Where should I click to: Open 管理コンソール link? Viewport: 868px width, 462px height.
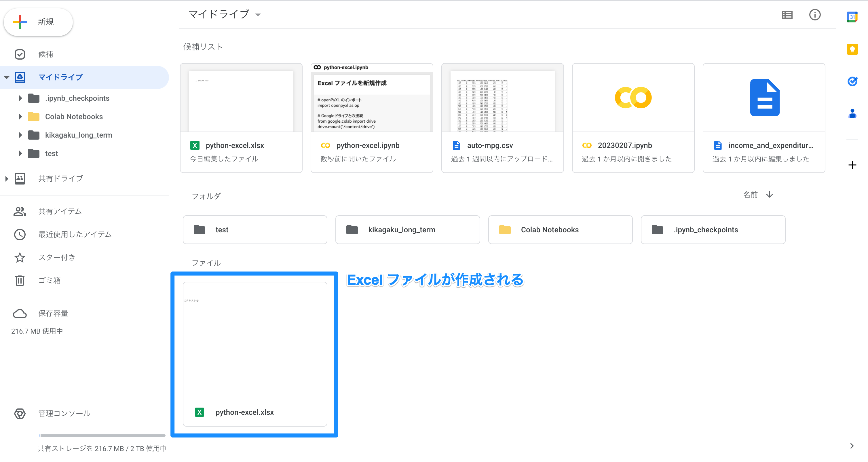pyautogui.click(x=64, y=413)
